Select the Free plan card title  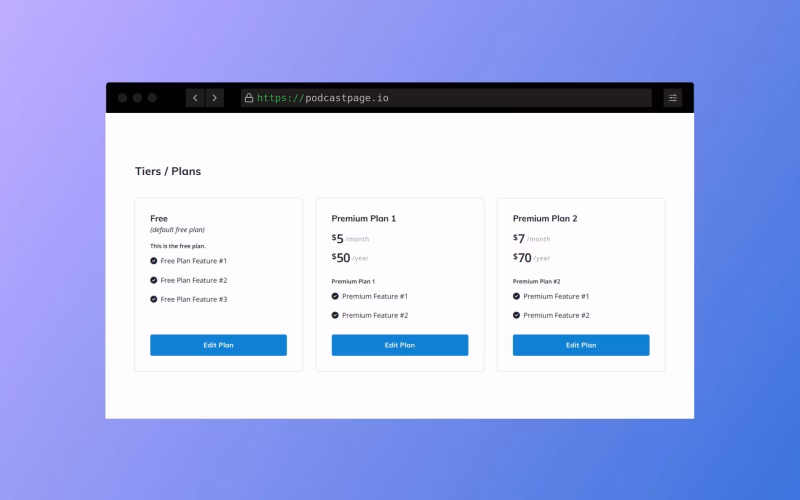[159, 218]
